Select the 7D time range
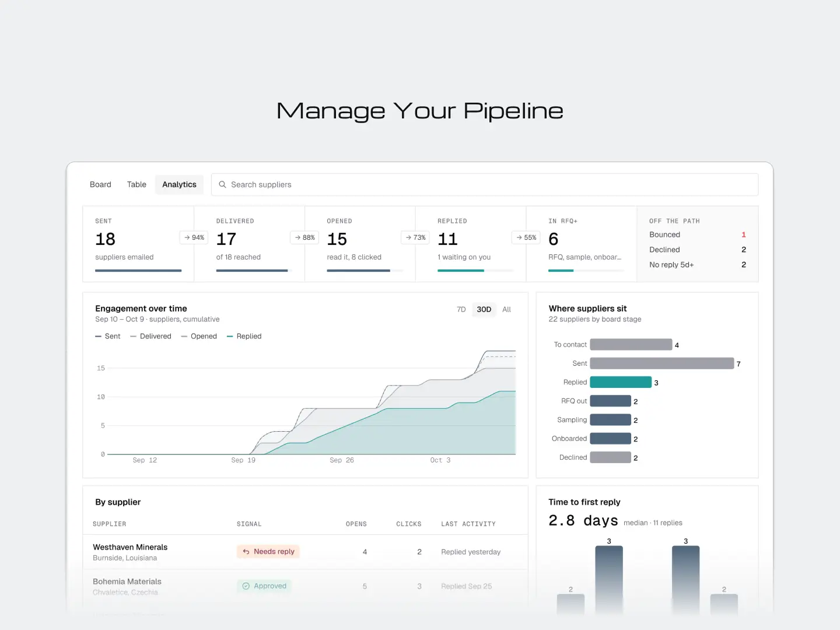The image size is (840, 630). click(461, 310)
